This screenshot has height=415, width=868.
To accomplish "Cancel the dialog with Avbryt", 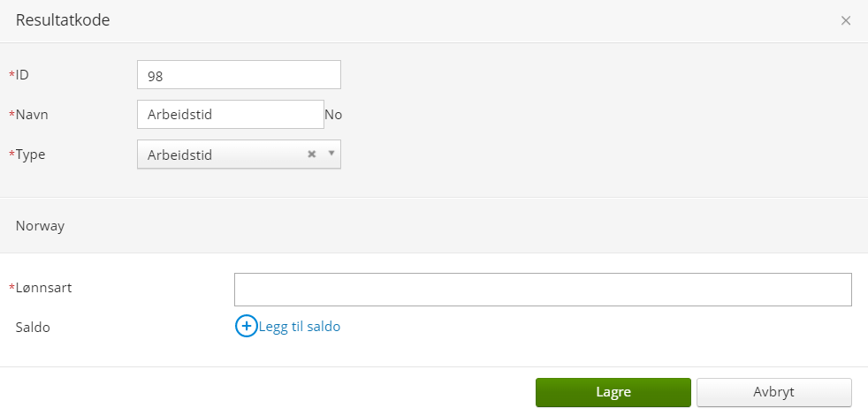I will tap(774, 392).
